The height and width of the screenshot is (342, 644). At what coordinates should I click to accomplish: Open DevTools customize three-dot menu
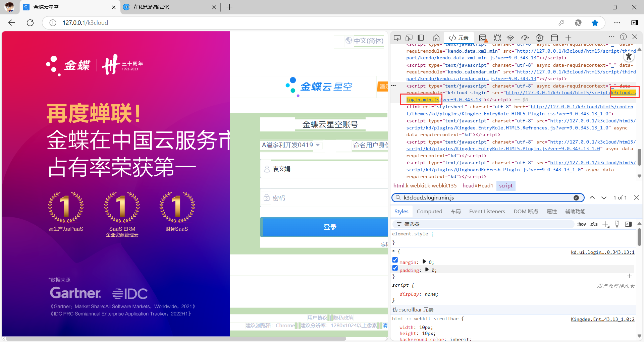point(611,37)
